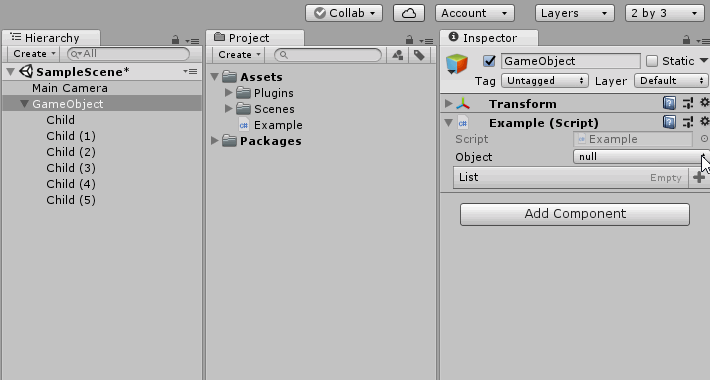Expand the Plugins folder arrow
This screenshot has height=380, width=710.
[228, 93]
